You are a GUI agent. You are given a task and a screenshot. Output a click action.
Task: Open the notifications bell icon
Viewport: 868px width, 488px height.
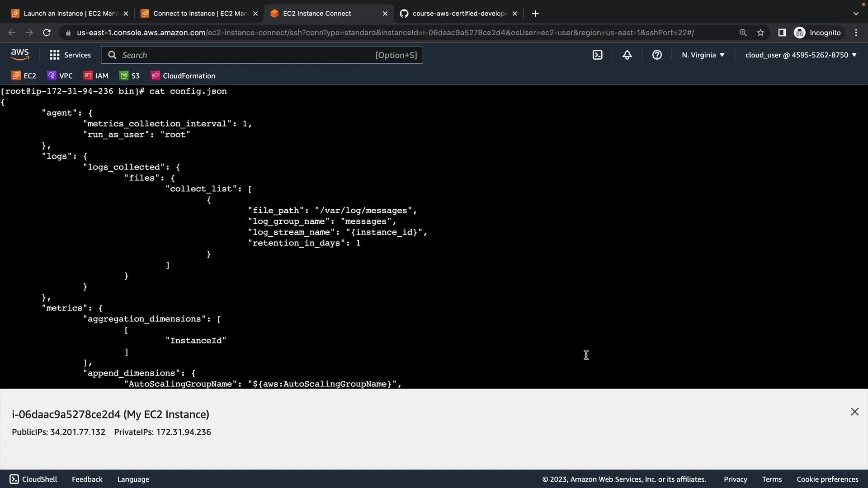[x=627, y=55]
